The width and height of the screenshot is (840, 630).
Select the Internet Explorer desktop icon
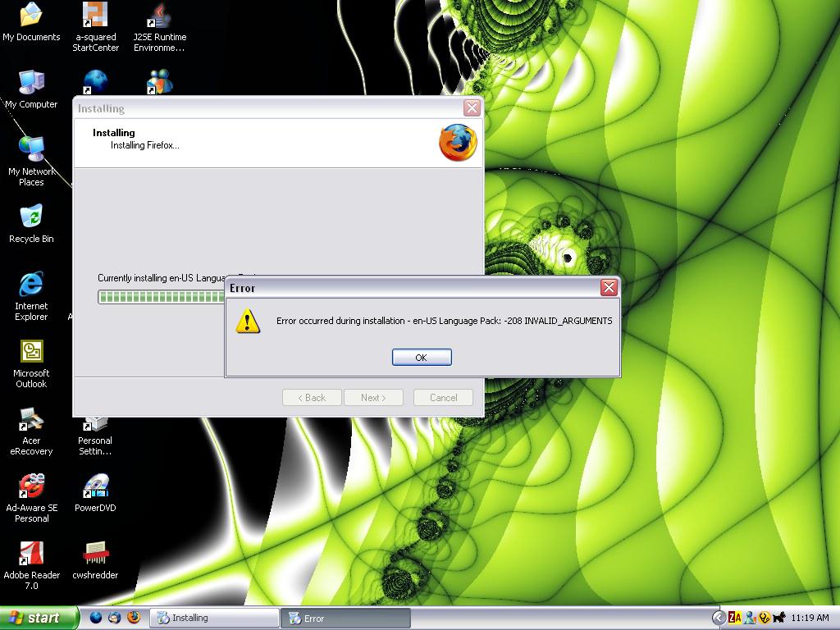pos(31,296)
